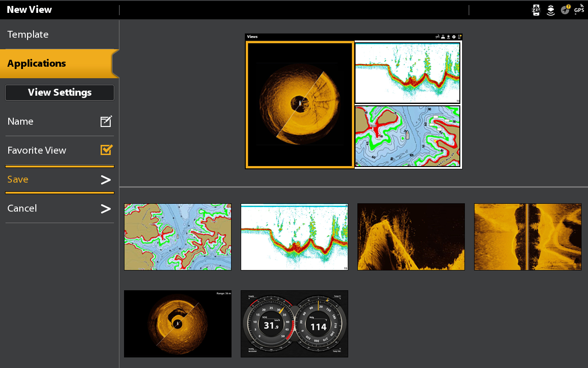This screenshot has height=368, width=588.
Task: Choose the 360 Imaging application thumbnail
Action: pos(178,324)
